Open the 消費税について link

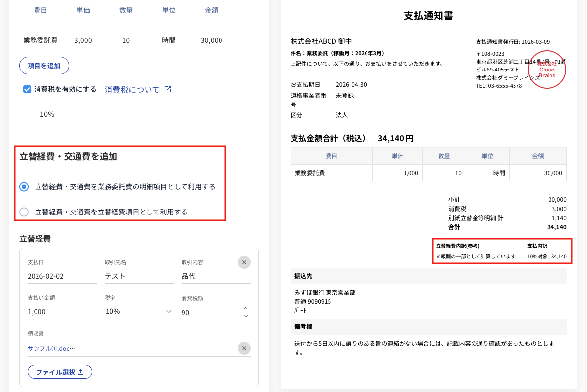132,89
